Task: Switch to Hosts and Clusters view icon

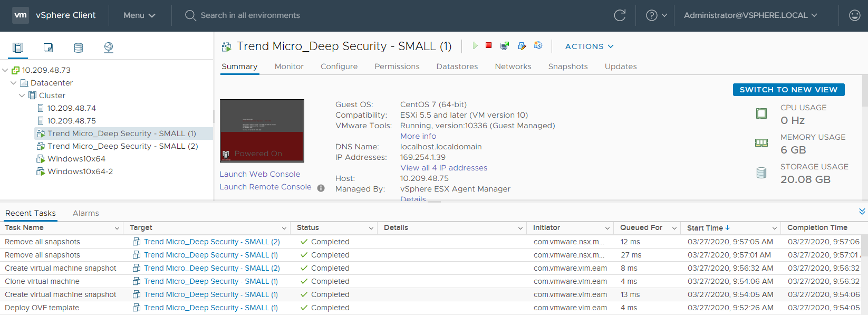Action: pyautogui.click(x=18, y=48)
